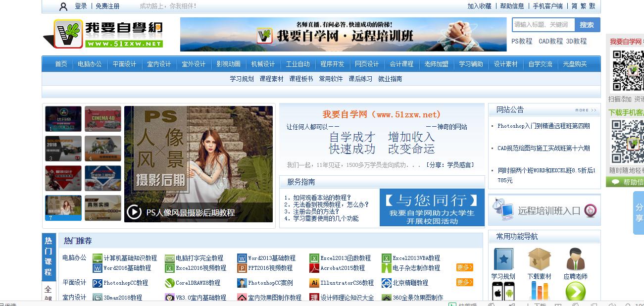Select the 影视动画 navigation menu item

click(x=228, y=64)
